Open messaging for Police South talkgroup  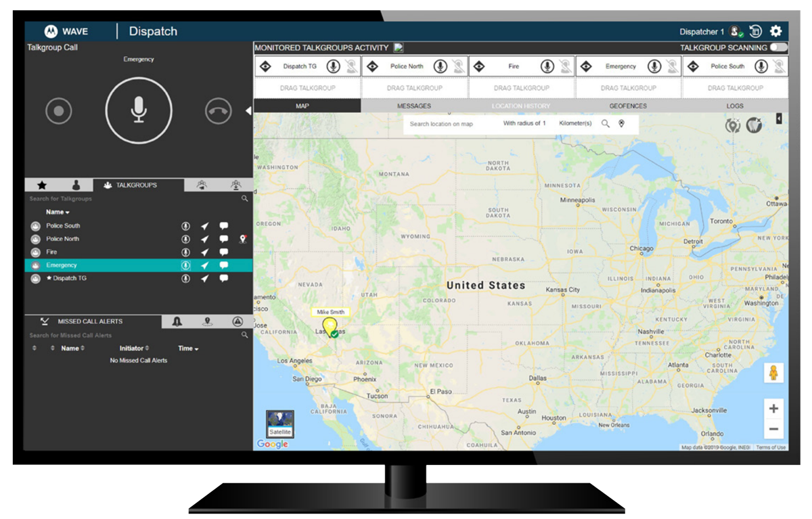coord(223,226)
